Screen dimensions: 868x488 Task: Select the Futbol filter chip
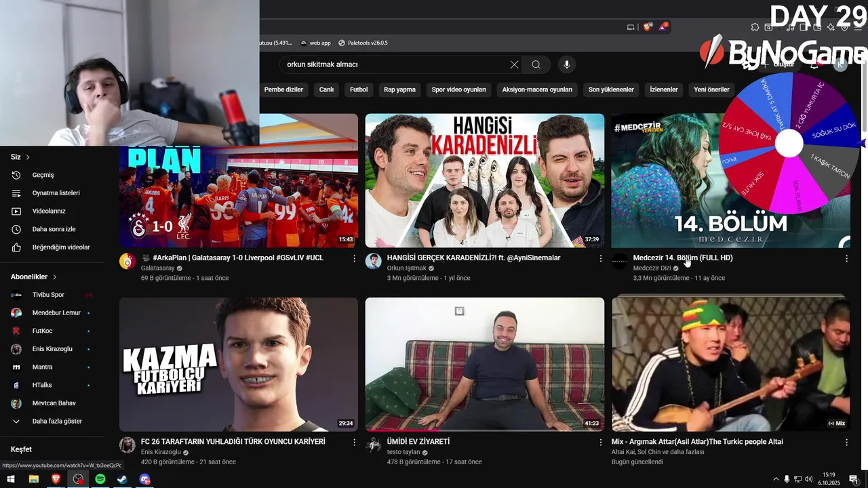point(359,89)
